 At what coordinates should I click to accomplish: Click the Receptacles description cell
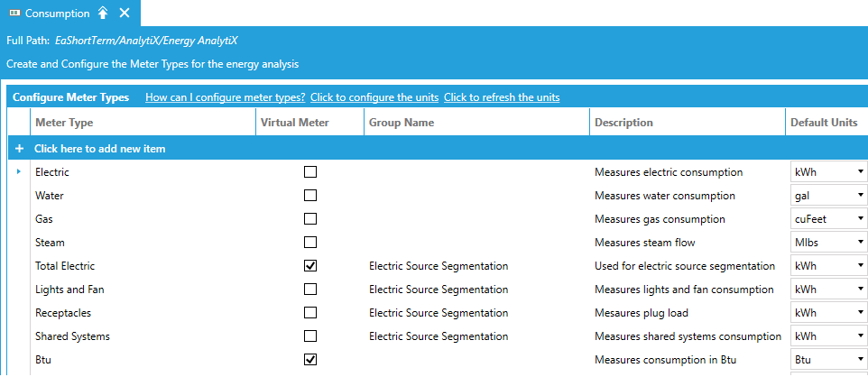[x=641, y=313]
